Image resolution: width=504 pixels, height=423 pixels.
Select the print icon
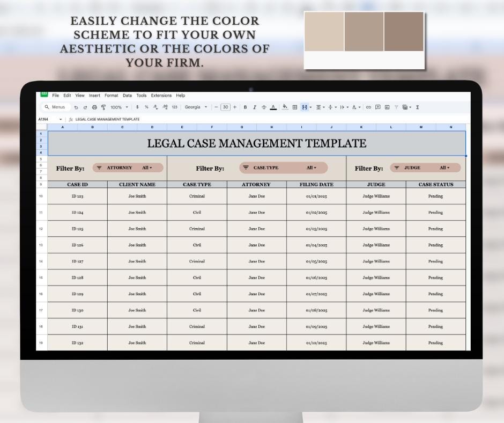click(x=95, y=107)
